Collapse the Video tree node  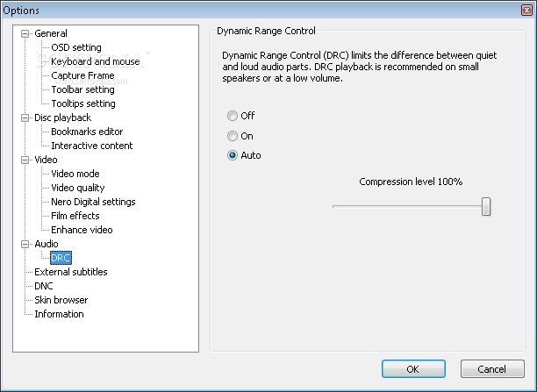point(25,160)
